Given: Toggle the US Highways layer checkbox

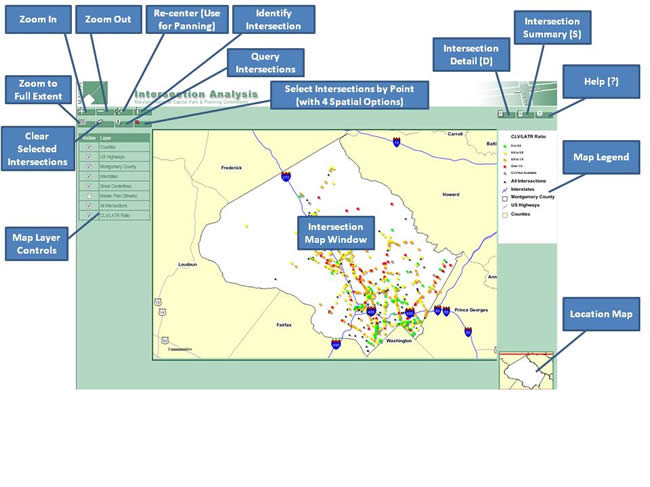Looking at the screenshot, I should (x=89, y=157).
